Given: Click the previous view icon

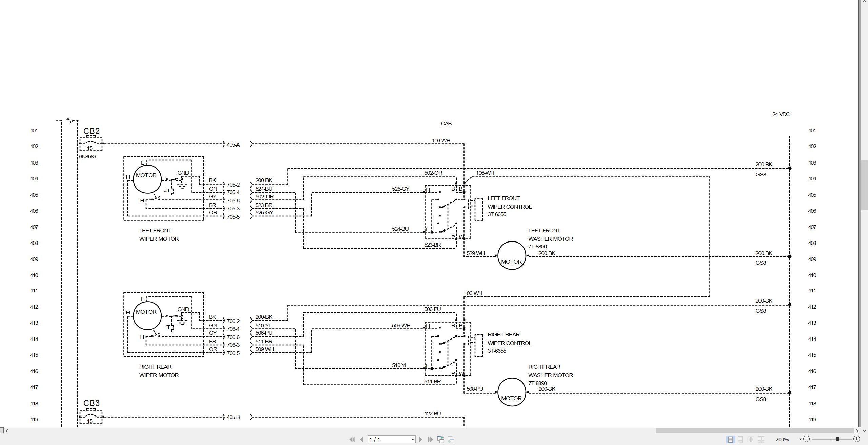Looking at the screenshot, I should pos(440,439).
